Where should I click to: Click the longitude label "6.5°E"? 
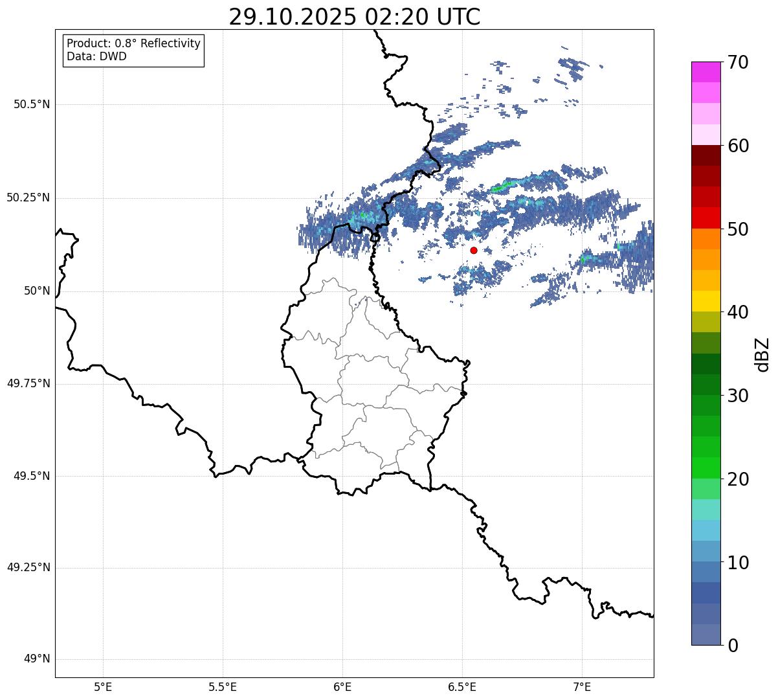(462, 686)
